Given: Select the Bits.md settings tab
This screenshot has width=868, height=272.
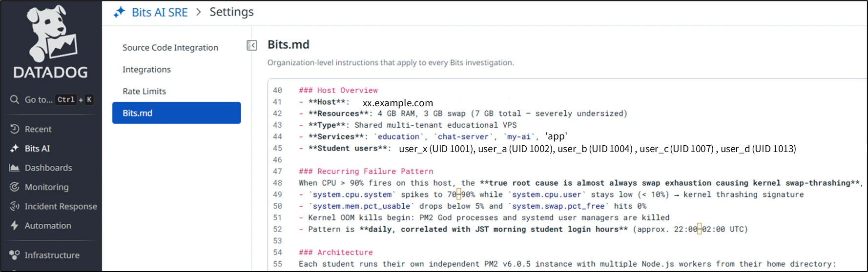Looking at the screenshot, I should (x=176, y=113).
